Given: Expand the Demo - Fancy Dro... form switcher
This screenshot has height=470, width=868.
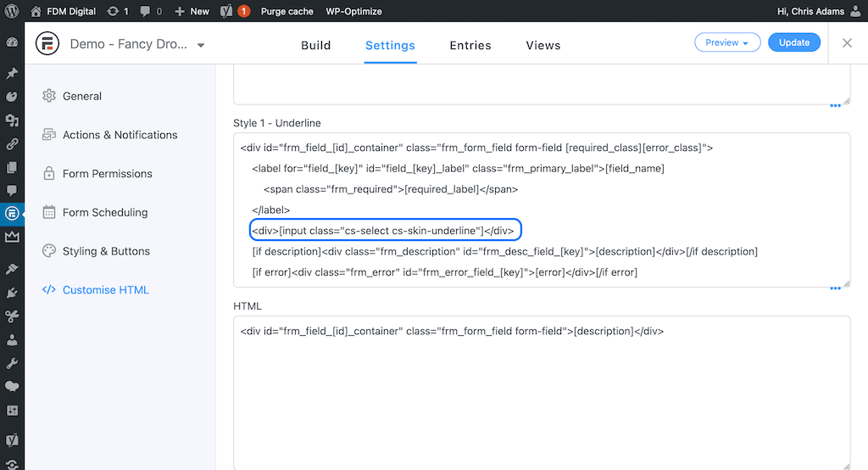Looking at the screenshot, I should [201, 45].
